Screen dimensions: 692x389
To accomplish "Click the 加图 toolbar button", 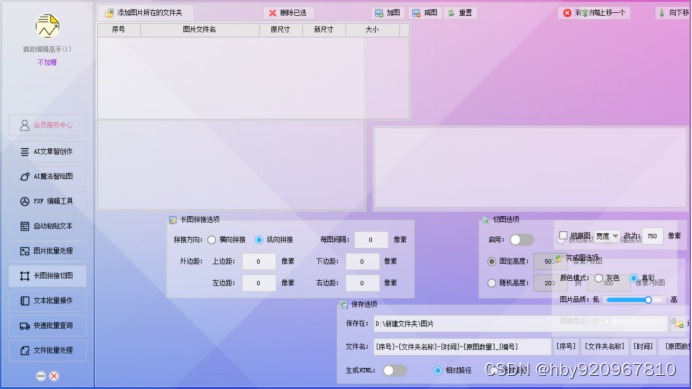I will pos(387,13).
